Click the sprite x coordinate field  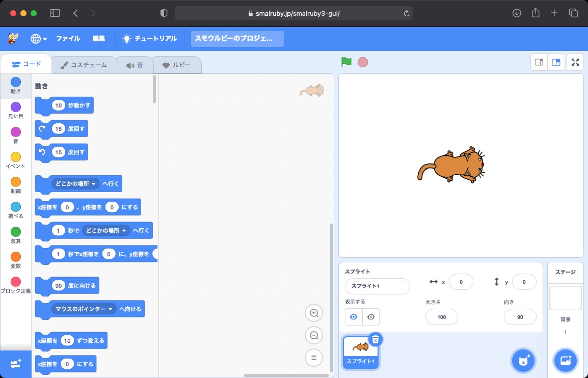coord(461,282)
